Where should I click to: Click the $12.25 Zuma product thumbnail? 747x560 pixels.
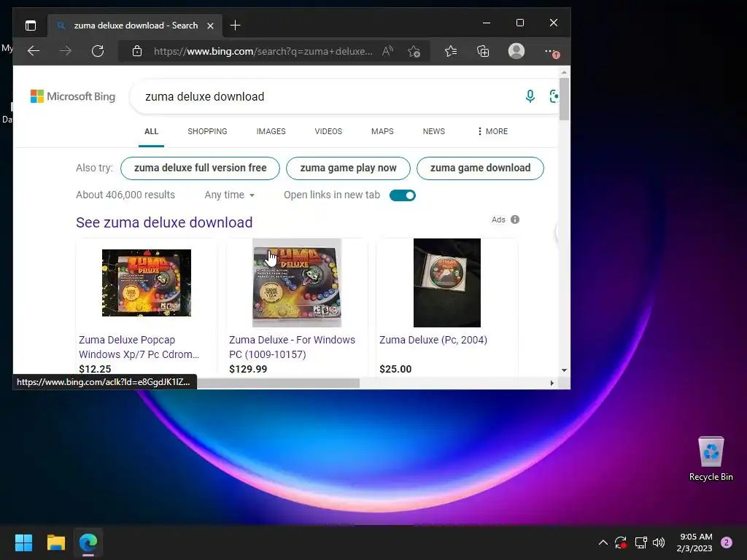coord(147,283)
